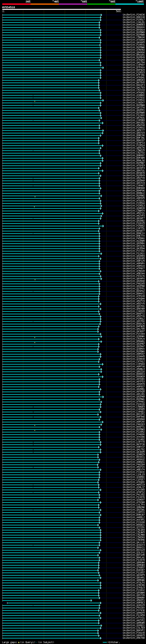Open the UniRef100_B9DI08 hit
The width and height of the screenshot is (146, 644).
pos(134,17)
